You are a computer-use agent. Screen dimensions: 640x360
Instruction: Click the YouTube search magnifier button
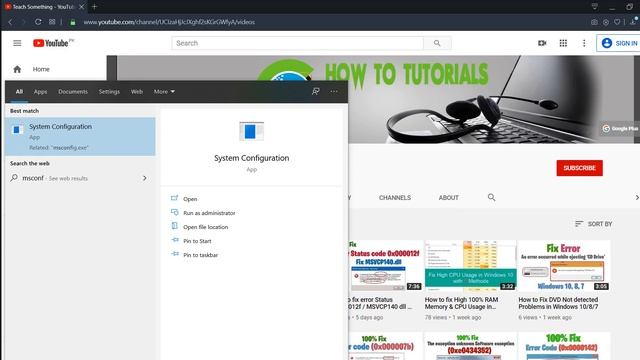pyautogui.click(x=437, y=43)
